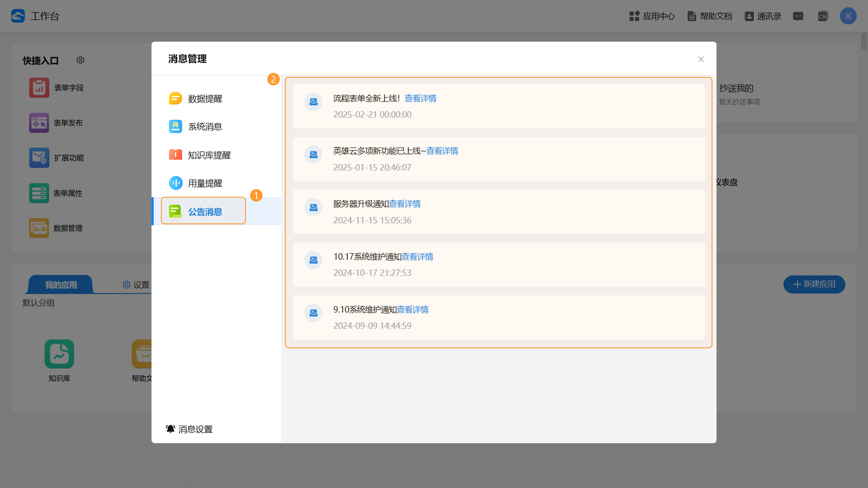Open the 表单属性 shortcut

coord(56,193)
